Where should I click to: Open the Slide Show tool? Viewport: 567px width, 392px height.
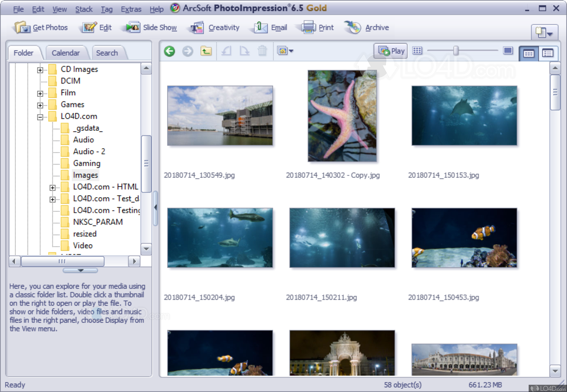tap(151, 27)
